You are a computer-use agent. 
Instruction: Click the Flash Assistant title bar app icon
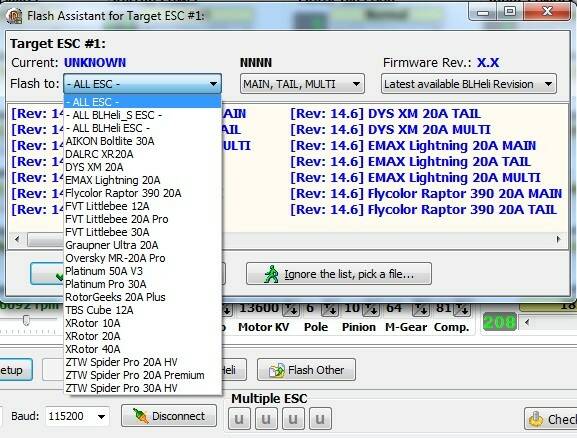coord(14,16)
